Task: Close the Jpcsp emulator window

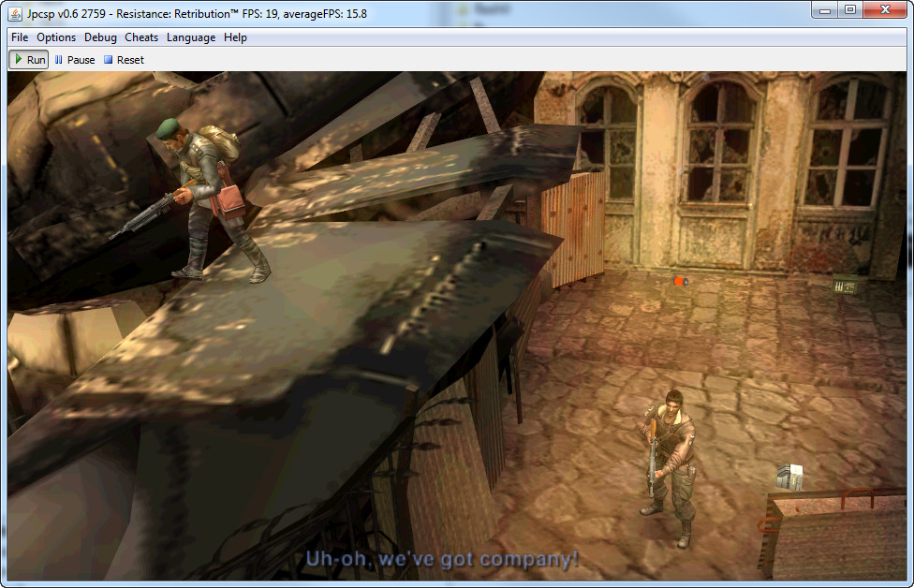Action: 885,9
